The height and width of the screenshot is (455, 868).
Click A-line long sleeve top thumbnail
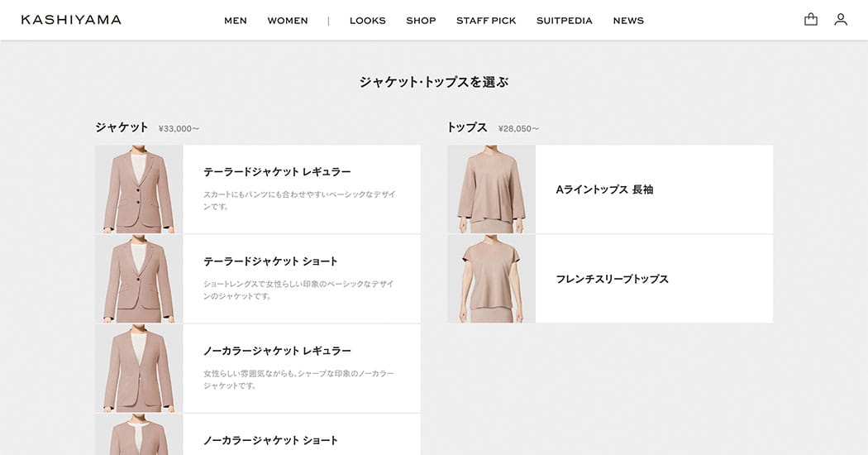tap(492, 189)
